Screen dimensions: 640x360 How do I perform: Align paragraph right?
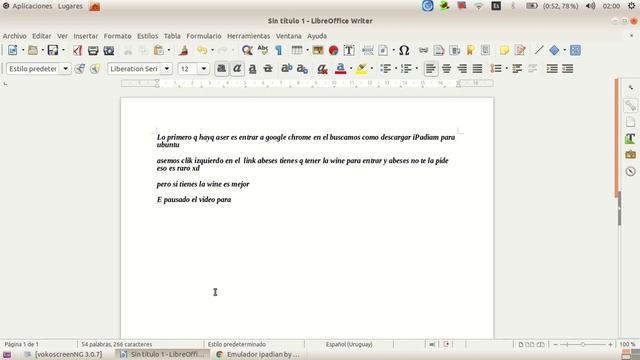click(x=462, y=69)
